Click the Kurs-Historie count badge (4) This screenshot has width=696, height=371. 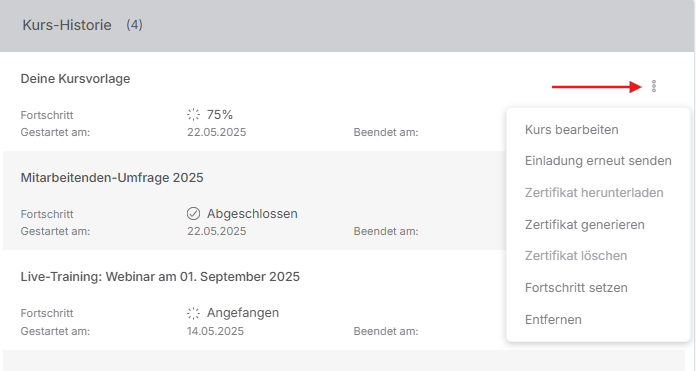point(134,25)
